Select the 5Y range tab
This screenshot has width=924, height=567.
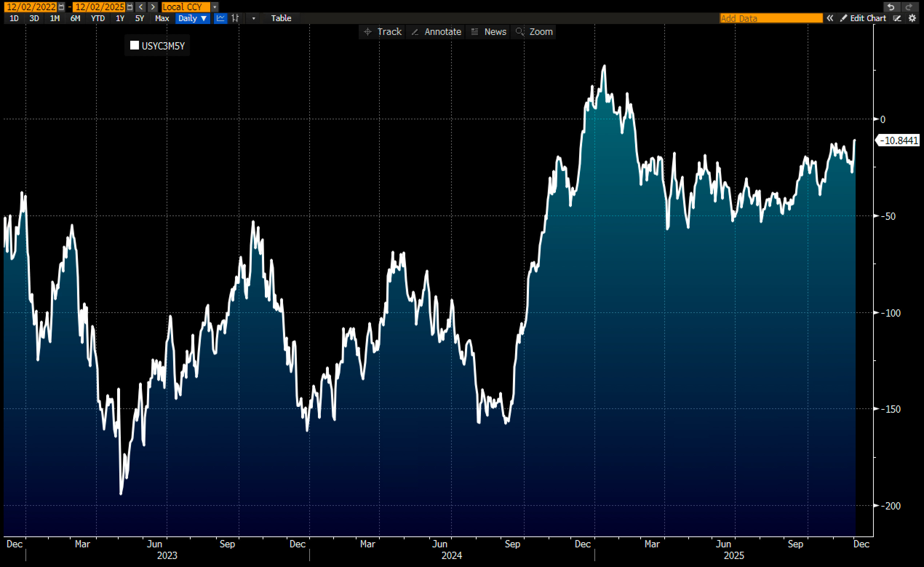[x=139, y=18]
